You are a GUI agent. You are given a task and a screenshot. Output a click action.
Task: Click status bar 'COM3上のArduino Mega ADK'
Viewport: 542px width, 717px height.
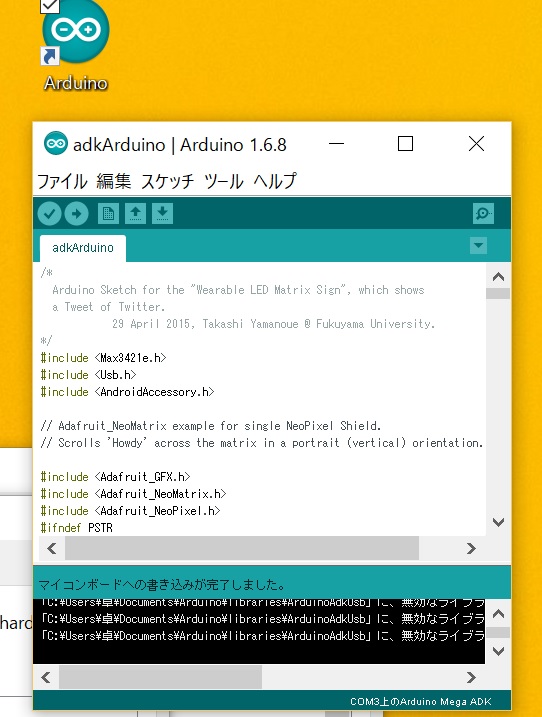pos(421,701)
